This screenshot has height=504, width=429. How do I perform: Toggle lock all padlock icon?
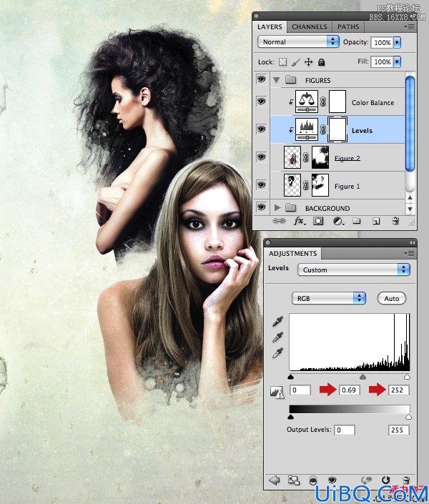pos(321,61)
